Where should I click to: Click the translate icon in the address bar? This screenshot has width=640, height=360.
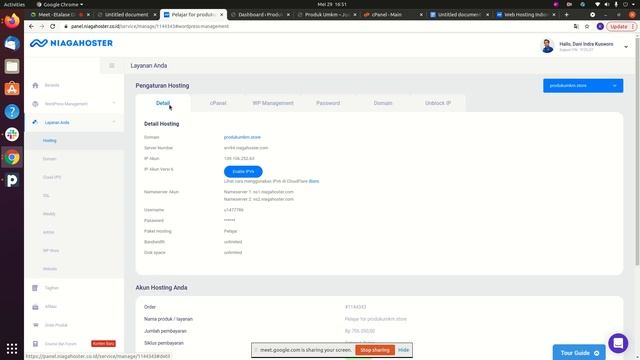(x=576, y=27)
